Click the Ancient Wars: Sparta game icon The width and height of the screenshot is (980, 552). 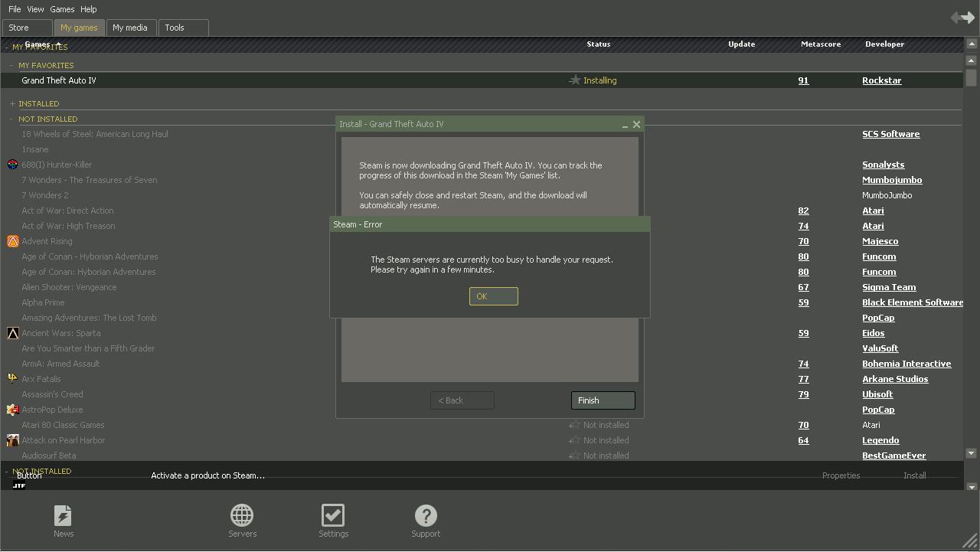point(12,333)
